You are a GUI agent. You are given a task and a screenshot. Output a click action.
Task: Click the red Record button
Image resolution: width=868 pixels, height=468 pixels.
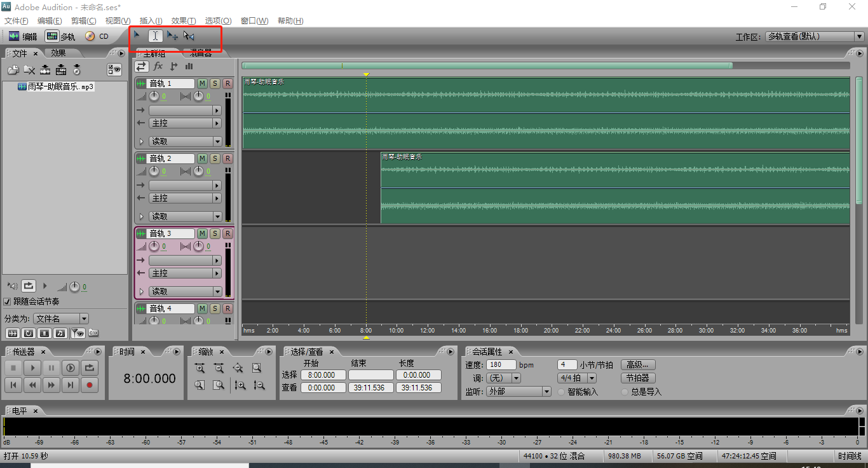coord(90,385)
